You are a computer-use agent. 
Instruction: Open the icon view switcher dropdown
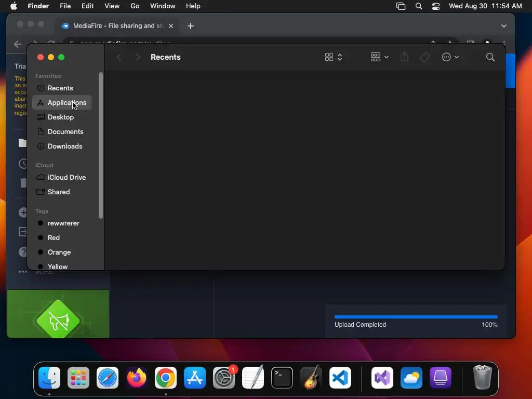(x=334, y=57)
